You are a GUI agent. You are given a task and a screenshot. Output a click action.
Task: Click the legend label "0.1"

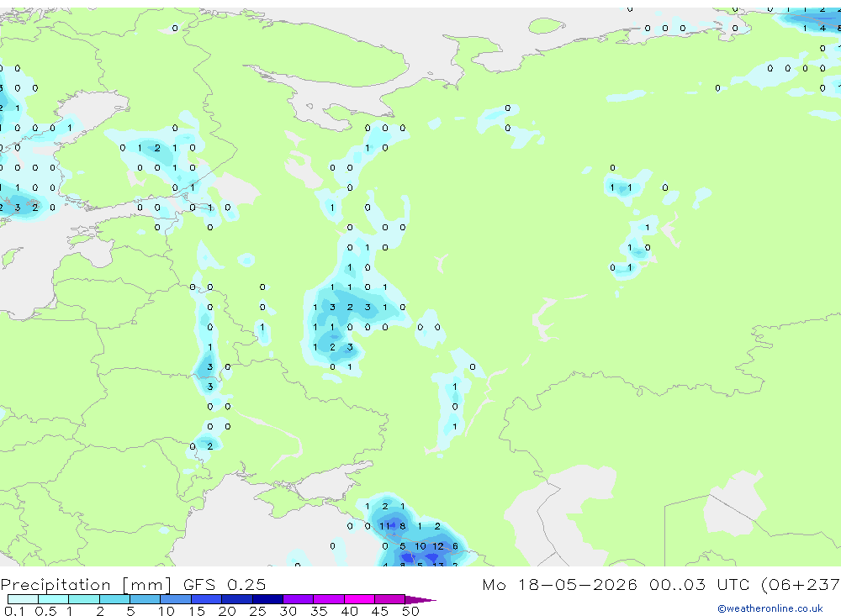click(14, 611)
